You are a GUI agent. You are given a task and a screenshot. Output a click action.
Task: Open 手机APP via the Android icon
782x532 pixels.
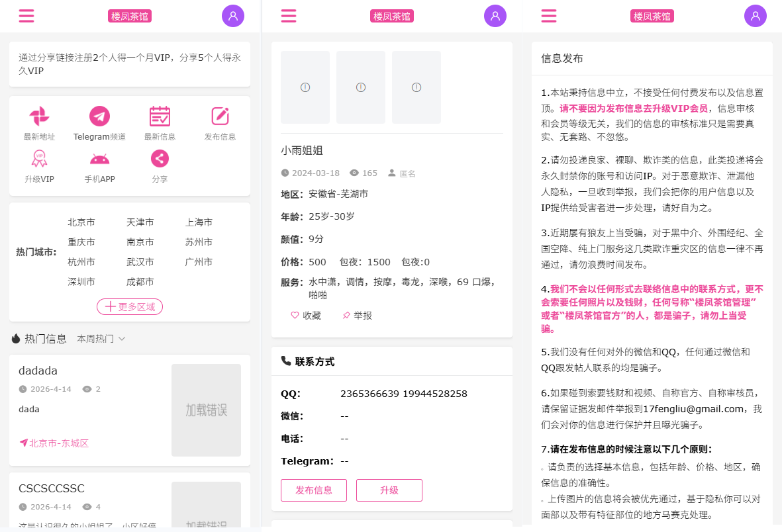(x=99, y=159)
